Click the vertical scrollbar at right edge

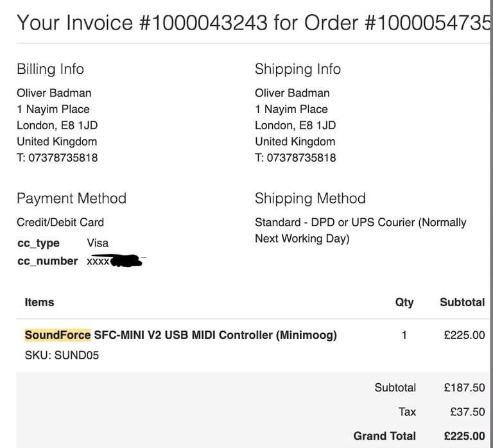click(x=491, y=224)
